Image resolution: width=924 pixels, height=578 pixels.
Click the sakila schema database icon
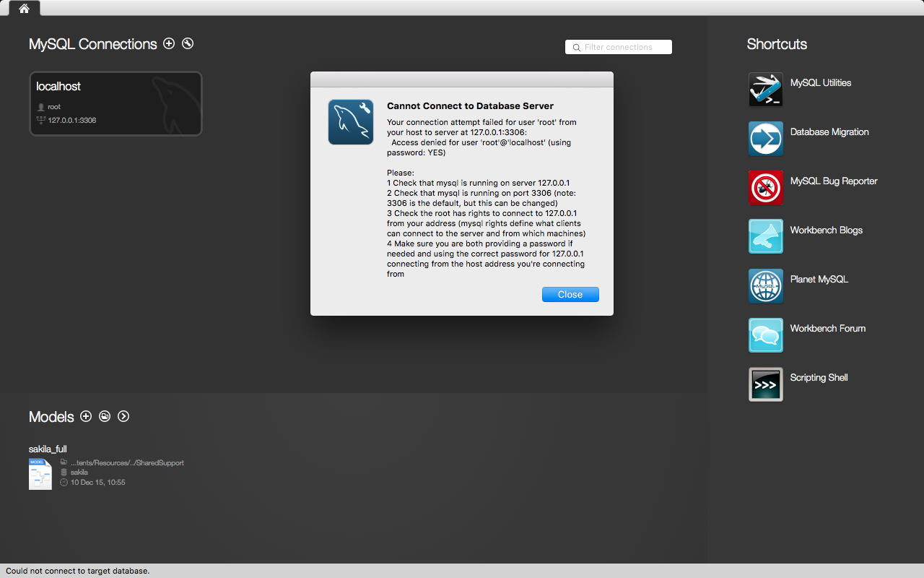tap(64, 472)
